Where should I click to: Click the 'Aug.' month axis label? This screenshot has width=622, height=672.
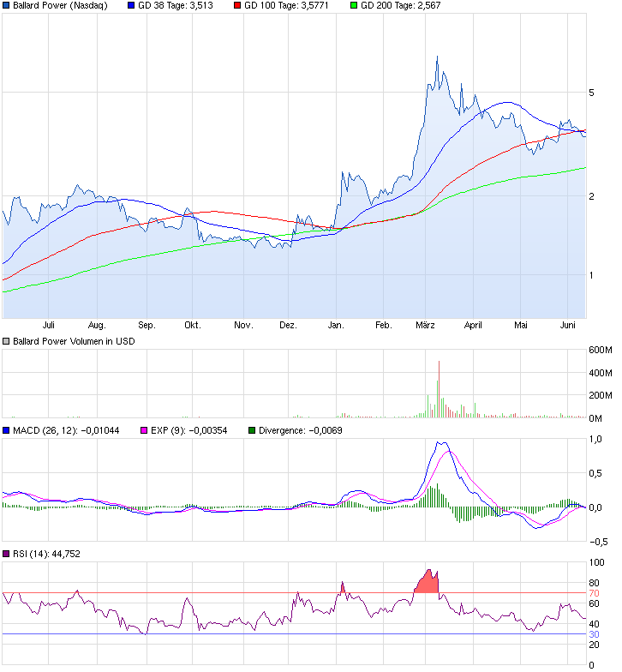tap(97, 326)
